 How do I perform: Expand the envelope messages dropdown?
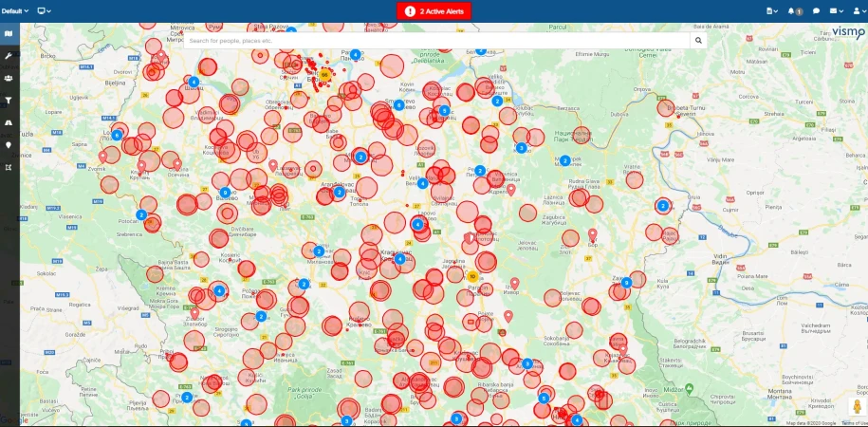point(836,10)
